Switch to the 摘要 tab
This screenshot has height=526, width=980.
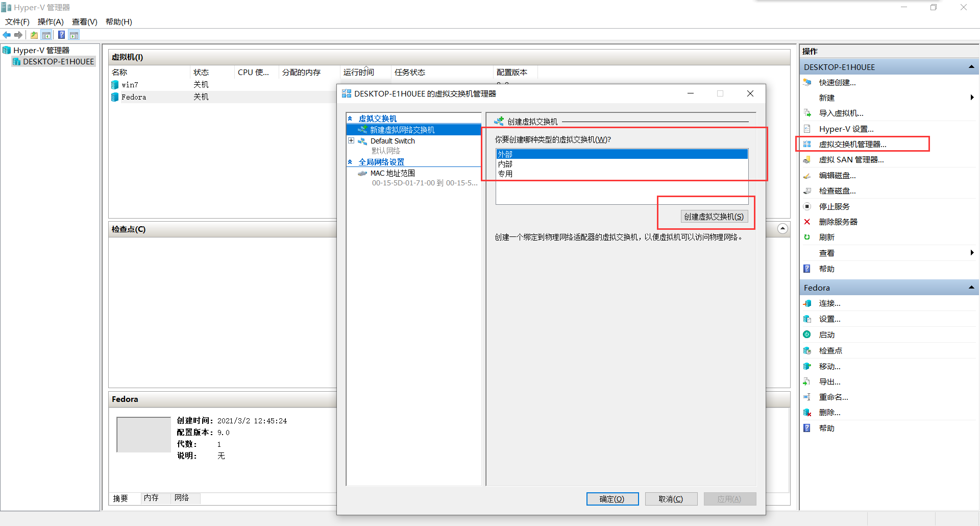click(120, 498)
